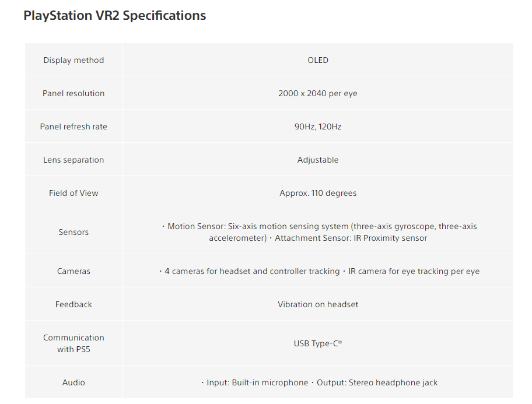532x404 pixels.
Task: Select the Approx. 110 degrees text
Action: (318, 193)
